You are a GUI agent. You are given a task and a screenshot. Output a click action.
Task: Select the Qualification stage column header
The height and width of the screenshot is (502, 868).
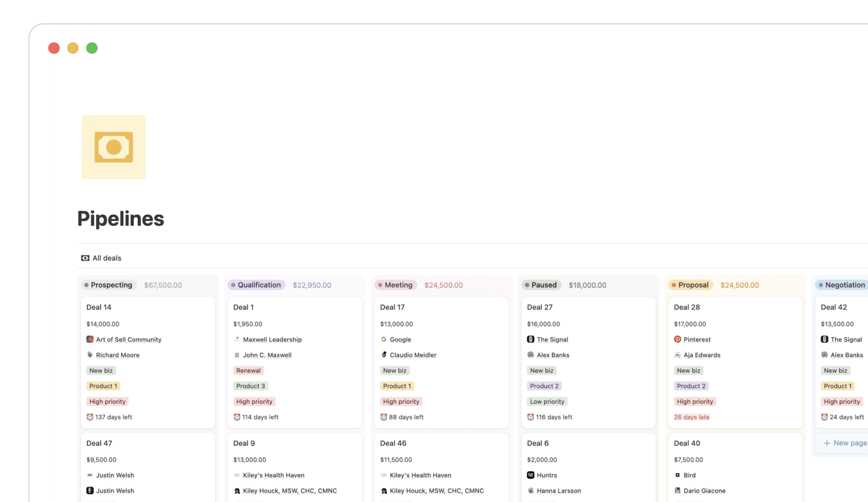click(256, 285)
